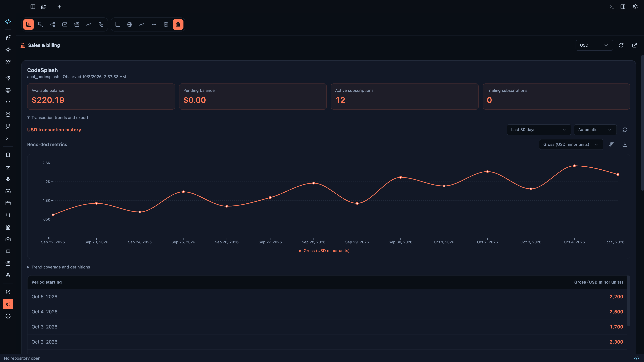Click the Period starting column header

click(46, 282)
